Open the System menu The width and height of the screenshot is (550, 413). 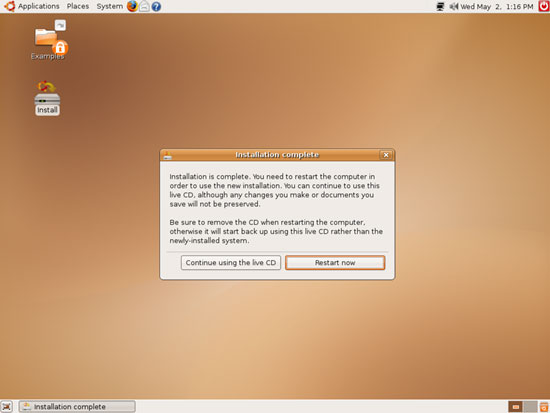point(109,6)
